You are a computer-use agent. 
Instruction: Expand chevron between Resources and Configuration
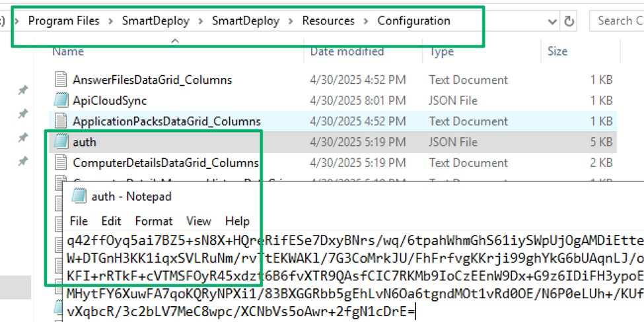coord(366,21)
